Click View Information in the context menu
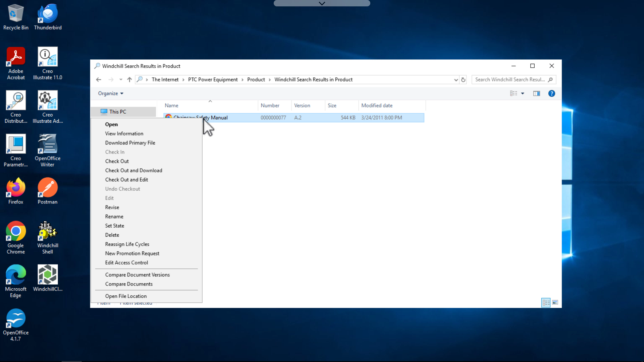644x362 pixels. point(124,133)
